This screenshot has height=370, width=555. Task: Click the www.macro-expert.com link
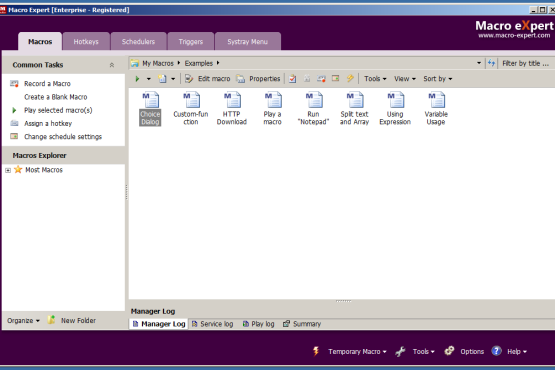[514, 35]
